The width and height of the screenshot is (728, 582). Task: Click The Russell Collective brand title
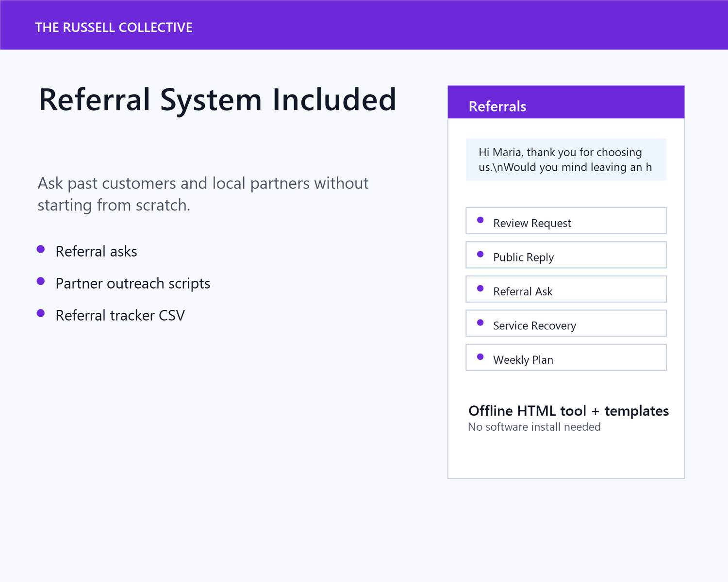(114, 28)
